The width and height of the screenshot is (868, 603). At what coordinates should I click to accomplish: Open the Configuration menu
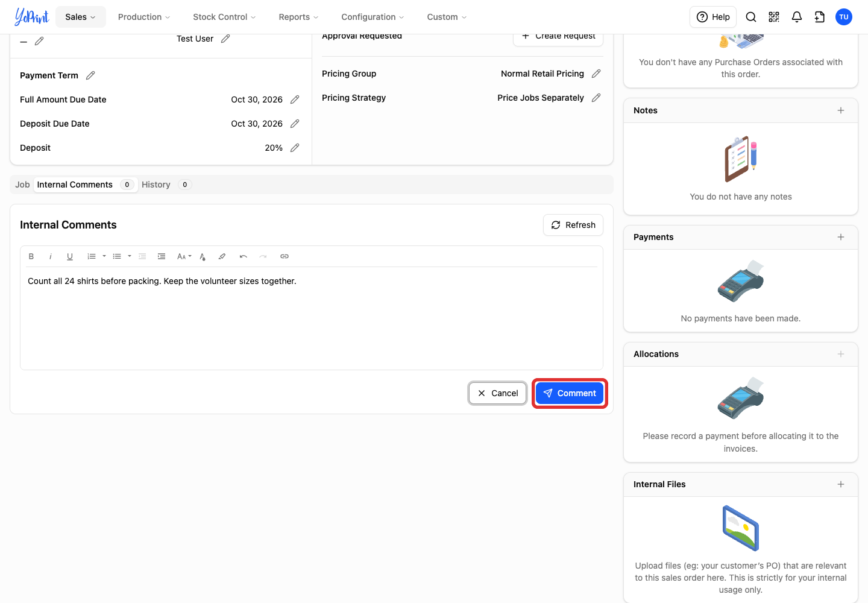point(373,17)
